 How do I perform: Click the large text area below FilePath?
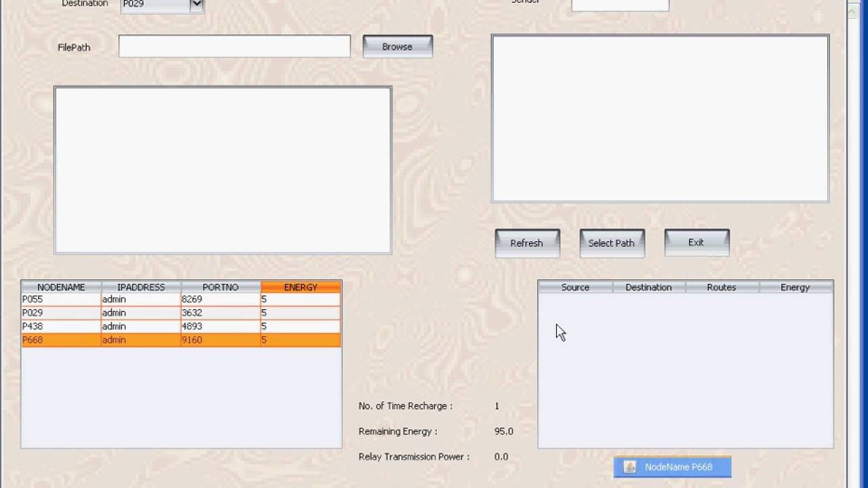222,169
